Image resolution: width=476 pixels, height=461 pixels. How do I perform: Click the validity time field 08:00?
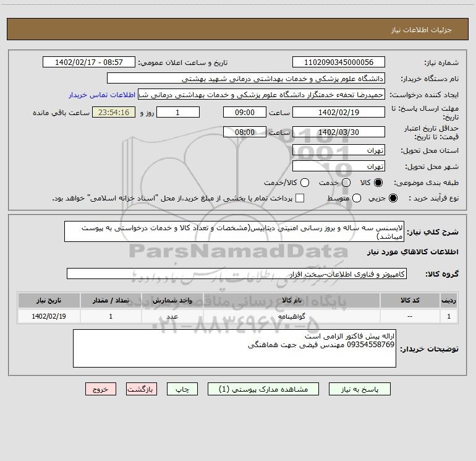(245, 132)
